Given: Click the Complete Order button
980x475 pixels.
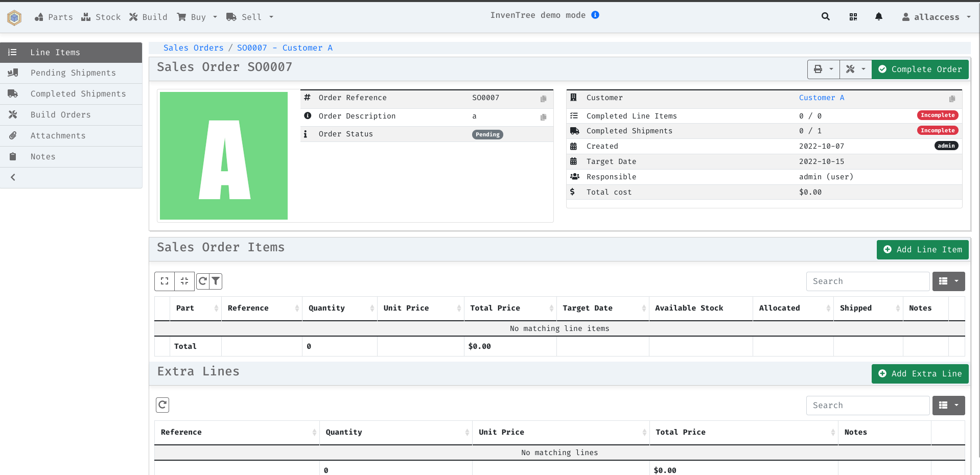Looking at the screenshot, I should (x=919, y=69).
